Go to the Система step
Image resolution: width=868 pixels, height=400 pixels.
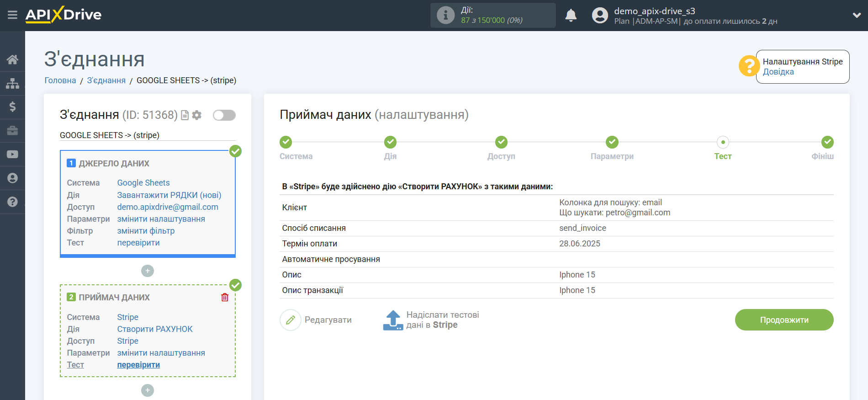286,142
